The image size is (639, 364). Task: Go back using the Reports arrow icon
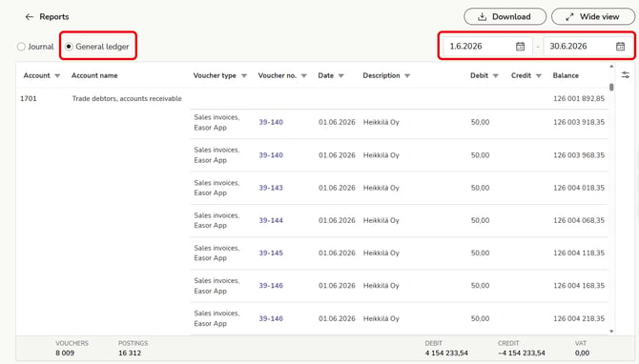tap(29, 17)
